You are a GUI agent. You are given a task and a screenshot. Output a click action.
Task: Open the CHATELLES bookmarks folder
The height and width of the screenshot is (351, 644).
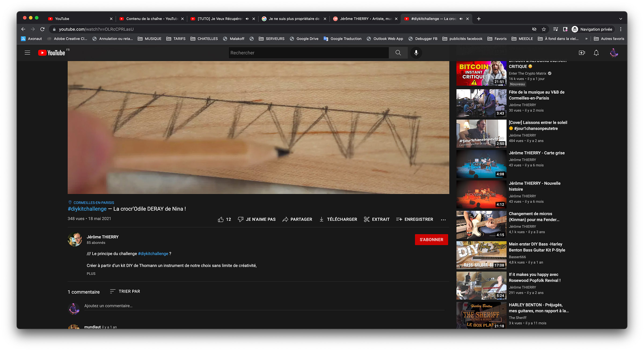(x=204, y=39)
